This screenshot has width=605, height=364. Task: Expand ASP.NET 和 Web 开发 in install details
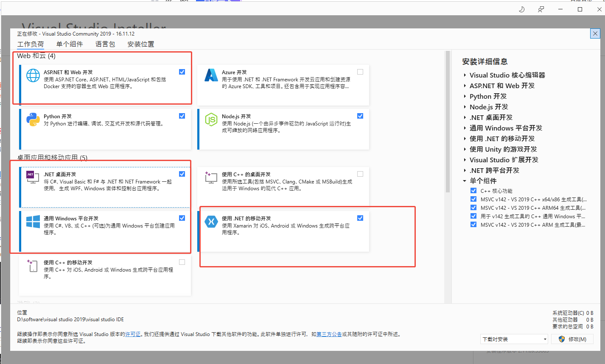465,86
